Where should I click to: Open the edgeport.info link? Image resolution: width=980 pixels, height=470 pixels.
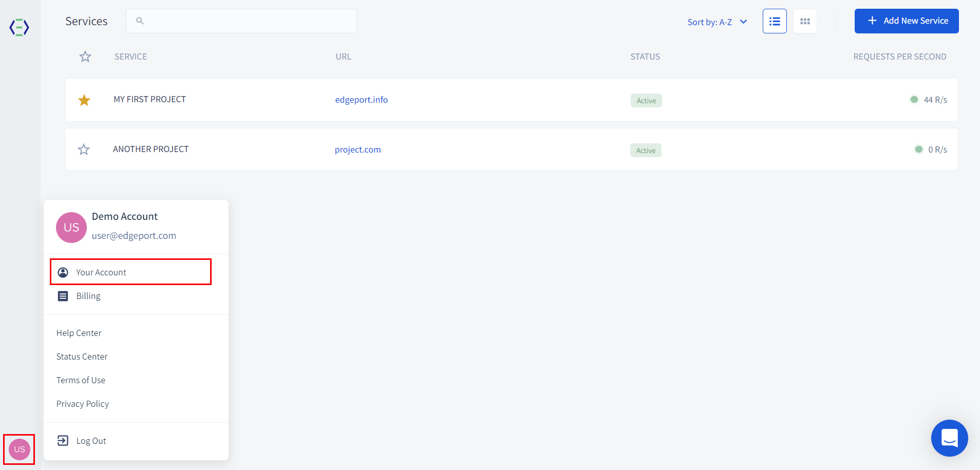[x=361, y=100]
